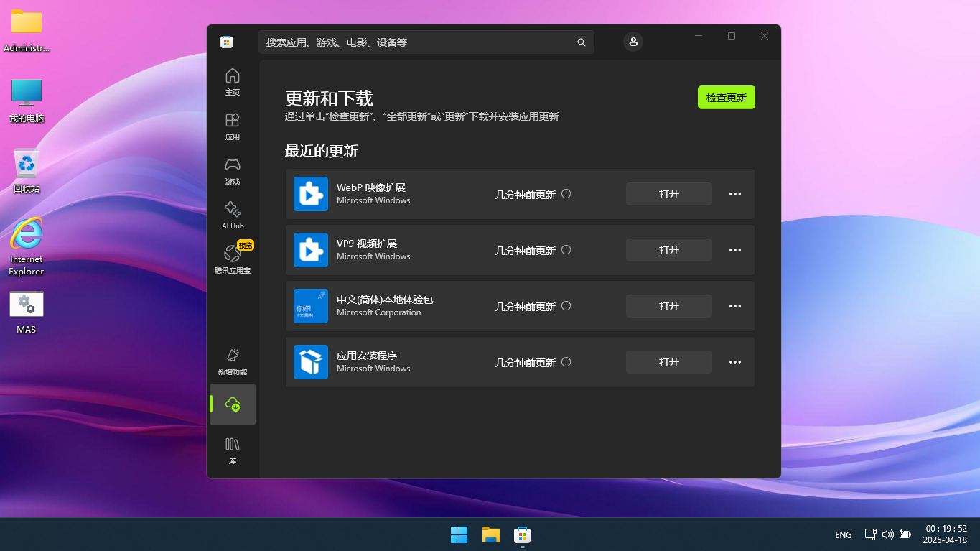Image resolution: width=980 pixels, height=551 pixels.
Task: Select the 回收站 recycle bin icon
Action: pos(27,171)
